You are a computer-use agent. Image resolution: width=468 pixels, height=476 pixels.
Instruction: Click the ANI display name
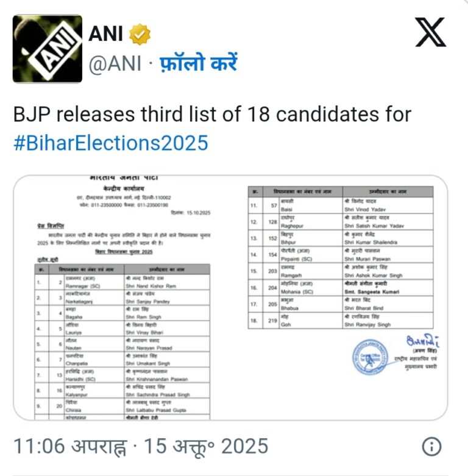[x=105, y=35]
